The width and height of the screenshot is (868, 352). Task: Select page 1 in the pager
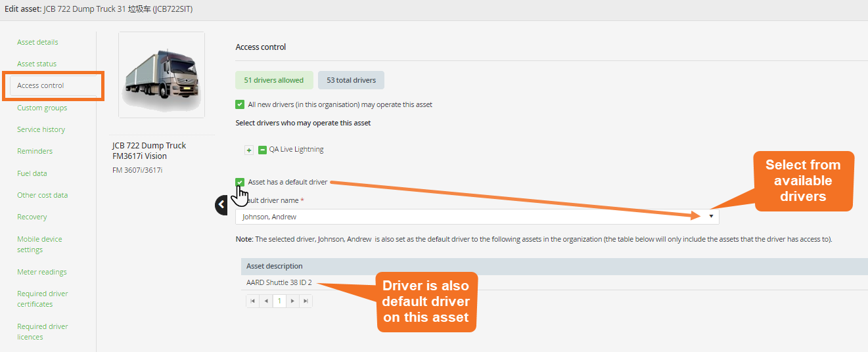point(279,301)
